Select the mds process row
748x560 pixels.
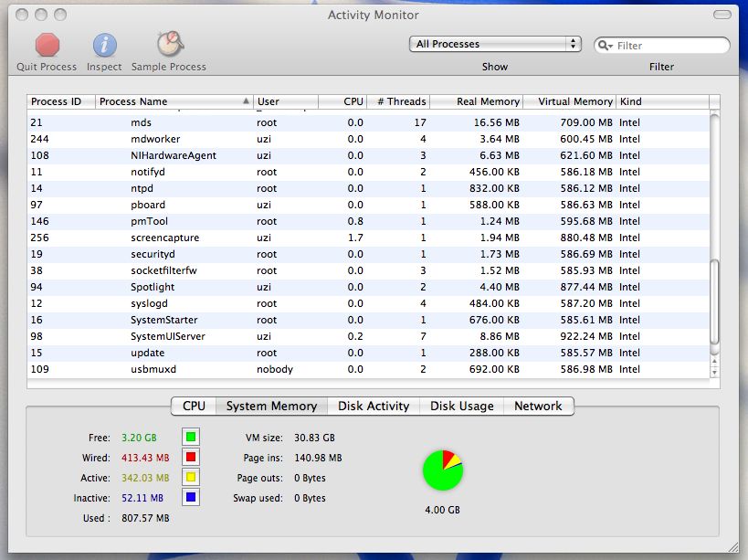coord(368,122)
